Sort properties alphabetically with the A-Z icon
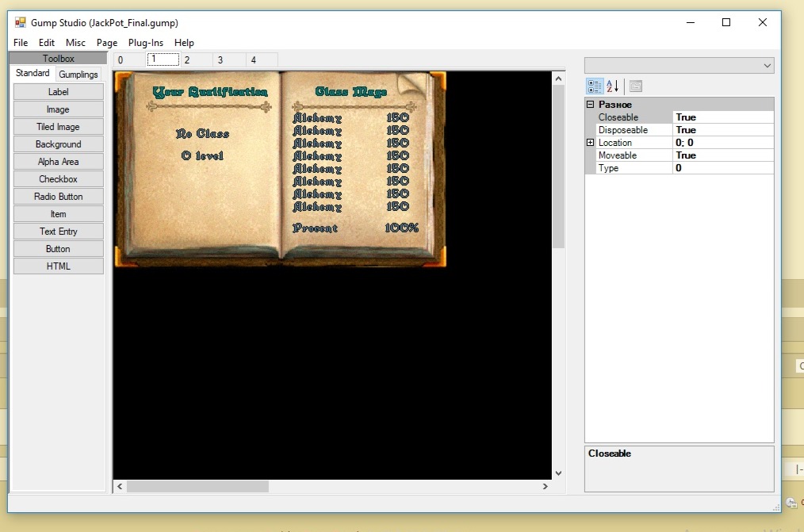Screen dimensions: 804x532 612,86
